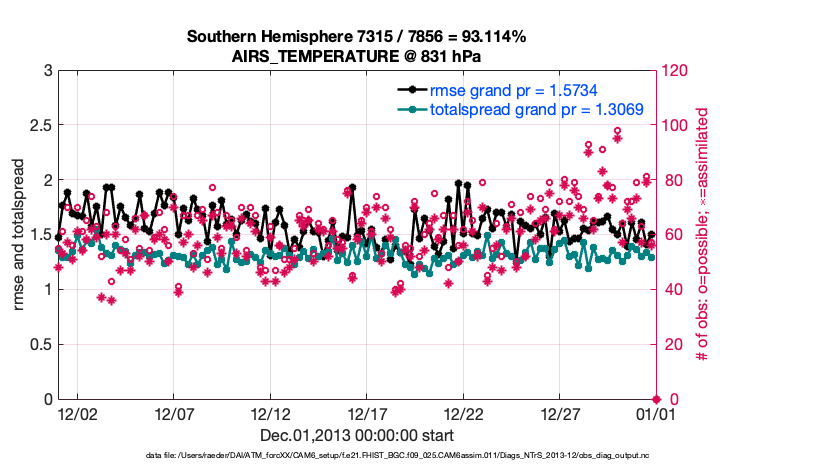830x470 pixels.
Task: Click the 01/01 x-axis tick label
Action: [x=656, y=413]
